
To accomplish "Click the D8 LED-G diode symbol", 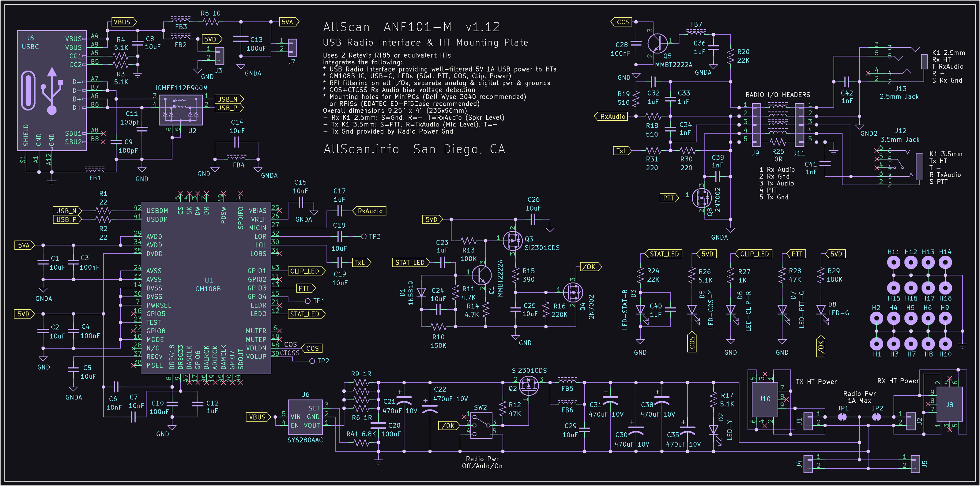I will 821,309.
